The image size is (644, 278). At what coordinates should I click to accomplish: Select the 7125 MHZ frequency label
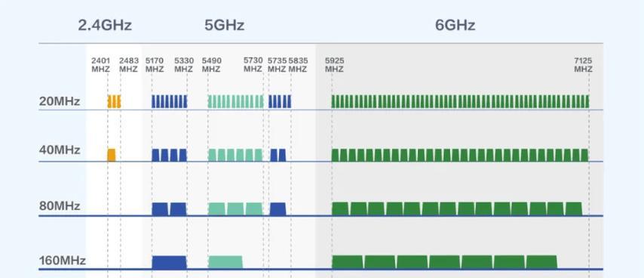point(583,65)
